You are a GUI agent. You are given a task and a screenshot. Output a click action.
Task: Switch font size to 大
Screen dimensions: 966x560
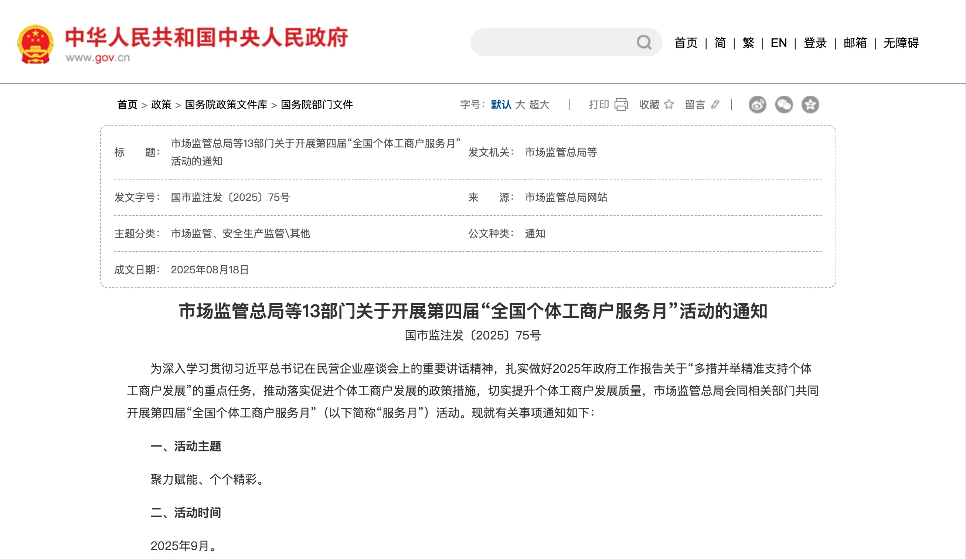point(520,105)
